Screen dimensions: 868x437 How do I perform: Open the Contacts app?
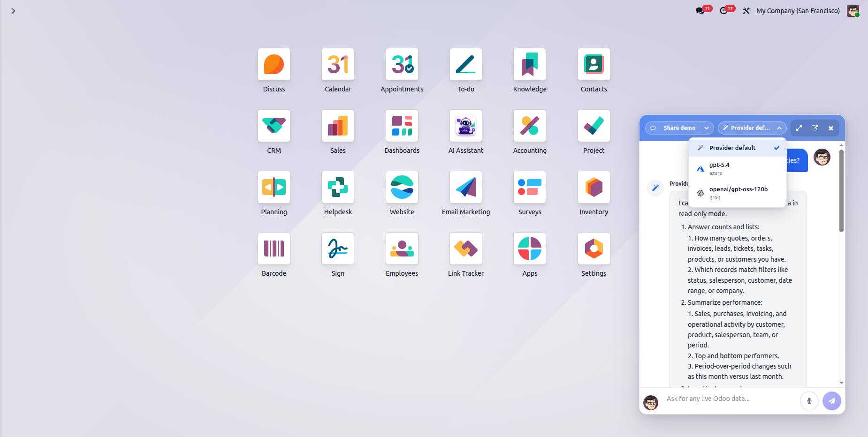tap(594, 64)
